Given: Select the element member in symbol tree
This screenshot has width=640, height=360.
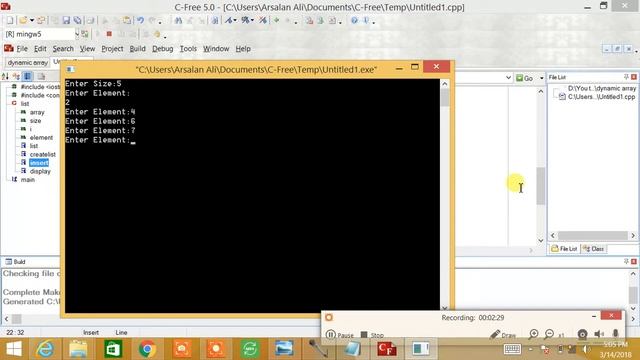Looking at the screenshot, I should [41, 138].
